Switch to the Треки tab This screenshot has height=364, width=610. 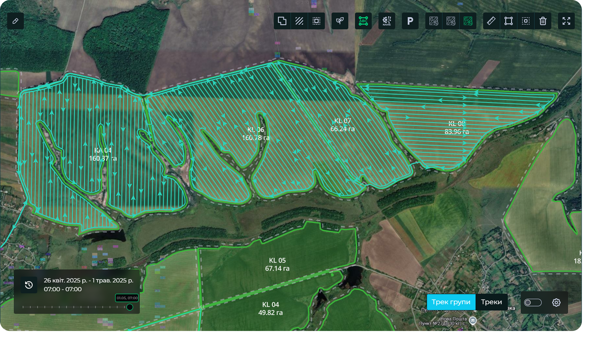pos(491,302)
